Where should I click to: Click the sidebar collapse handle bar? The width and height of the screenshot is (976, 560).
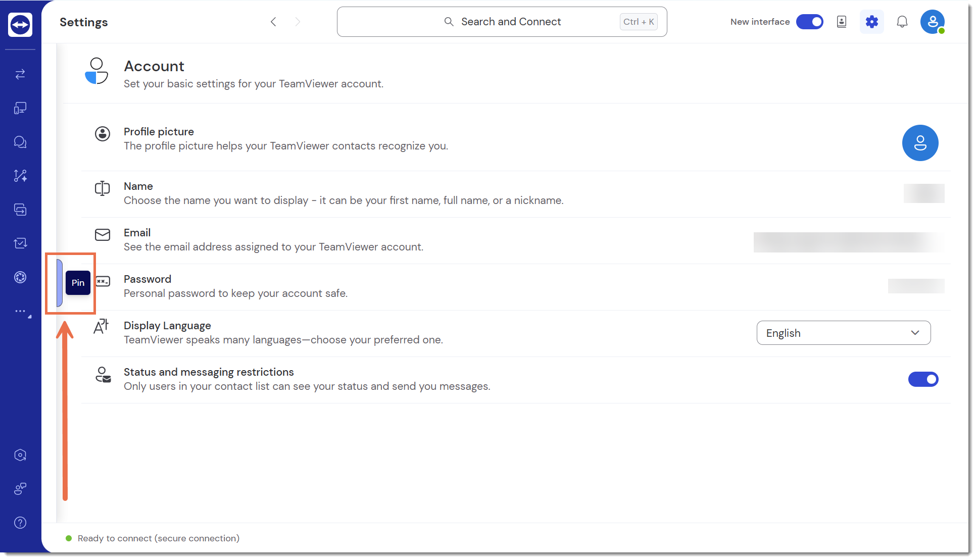pos(59,283)
